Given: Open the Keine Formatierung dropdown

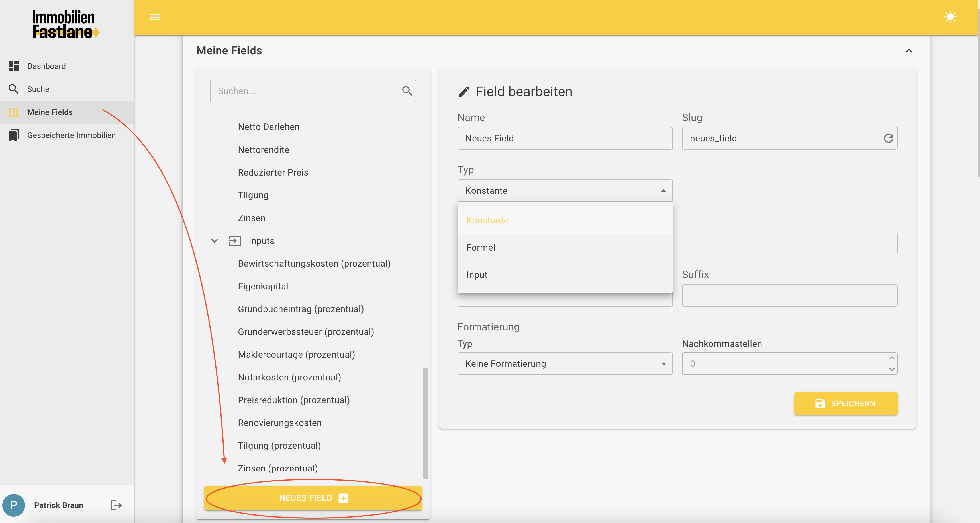Looking at the screenshot, I should [x=565, y=364].
